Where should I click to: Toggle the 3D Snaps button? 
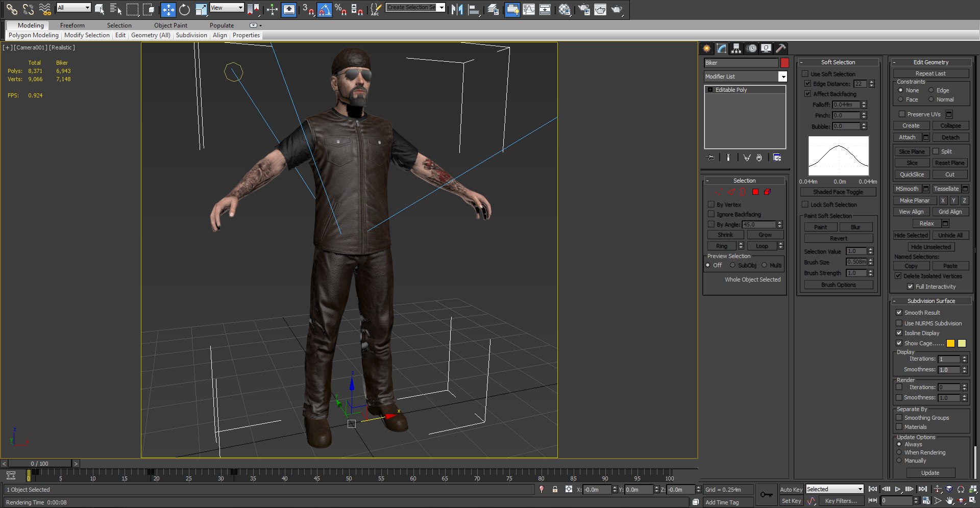pos(308,9)
